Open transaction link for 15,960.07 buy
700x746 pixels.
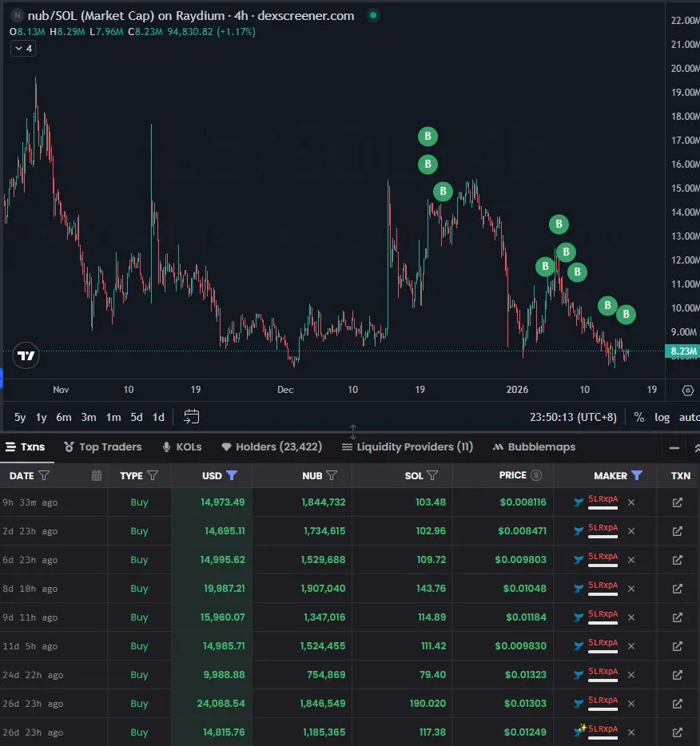[x=678, y=617]
